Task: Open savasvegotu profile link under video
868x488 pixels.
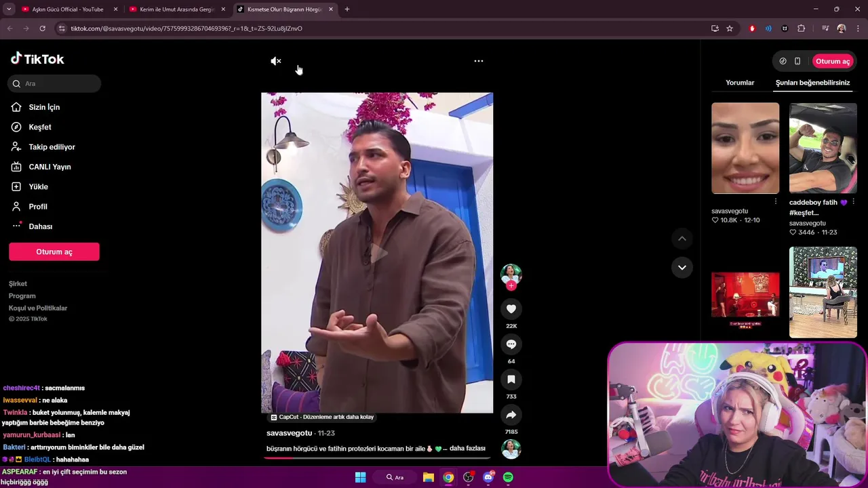Action: tap(290, 433)
